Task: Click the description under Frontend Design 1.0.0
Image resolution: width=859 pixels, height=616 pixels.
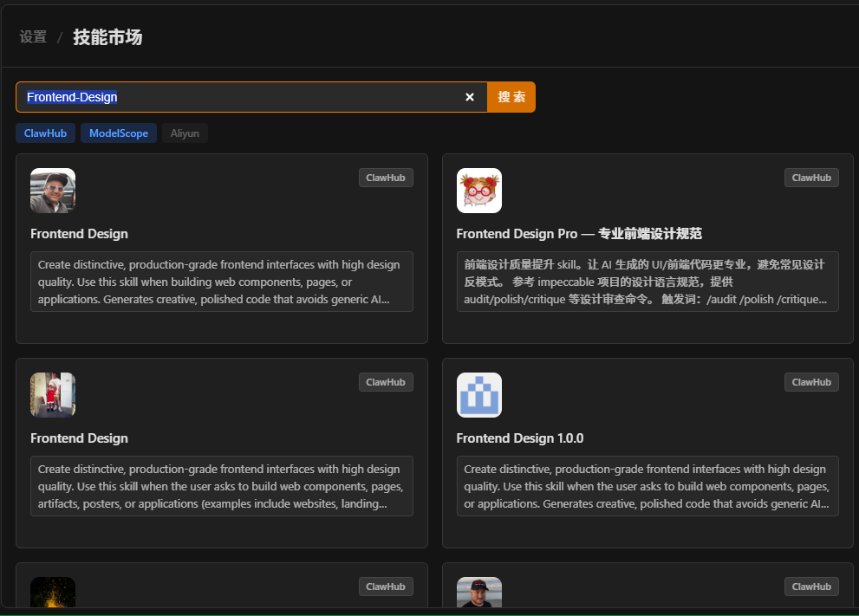Action: pyautogui.click(x=648, y=486)
